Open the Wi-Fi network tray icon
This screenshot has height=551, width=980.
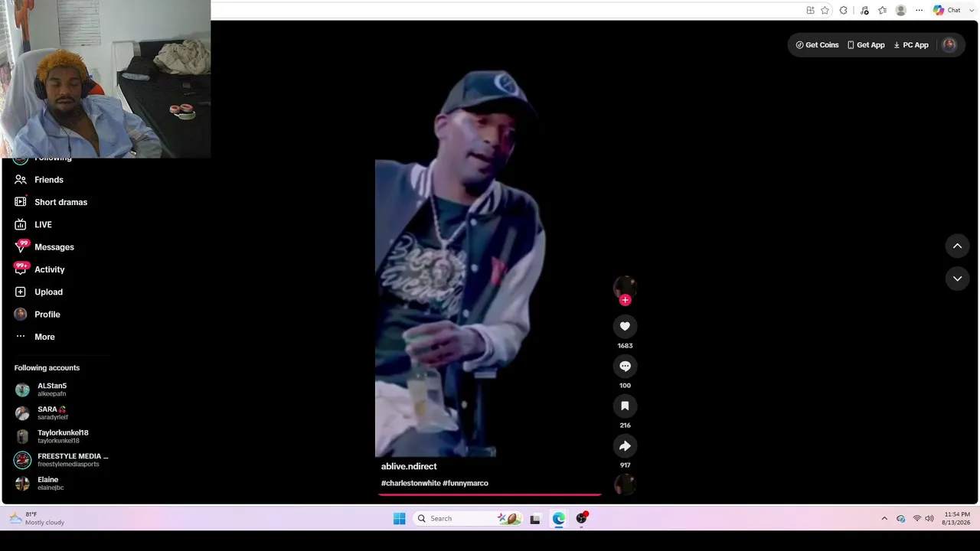tap(916, 519)
